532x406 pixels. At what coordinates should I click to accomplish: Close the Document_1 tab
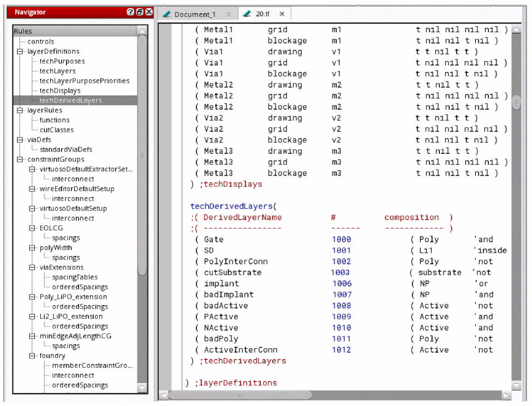(228, 14)
